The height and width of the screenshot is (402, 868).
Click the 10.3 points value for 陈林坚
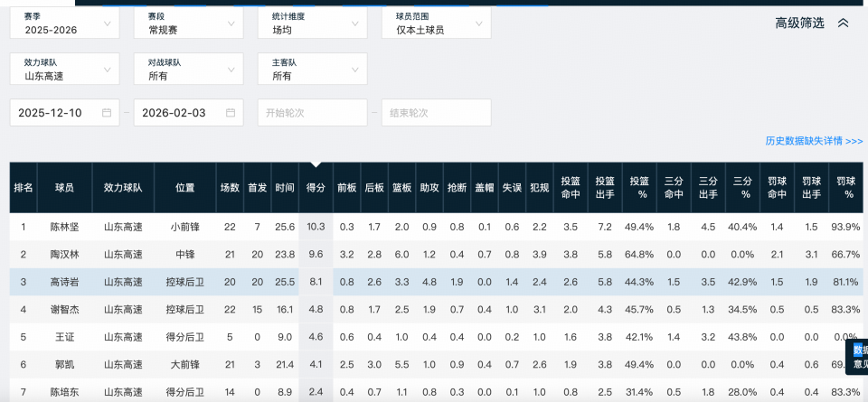click(x=316, y=227)
